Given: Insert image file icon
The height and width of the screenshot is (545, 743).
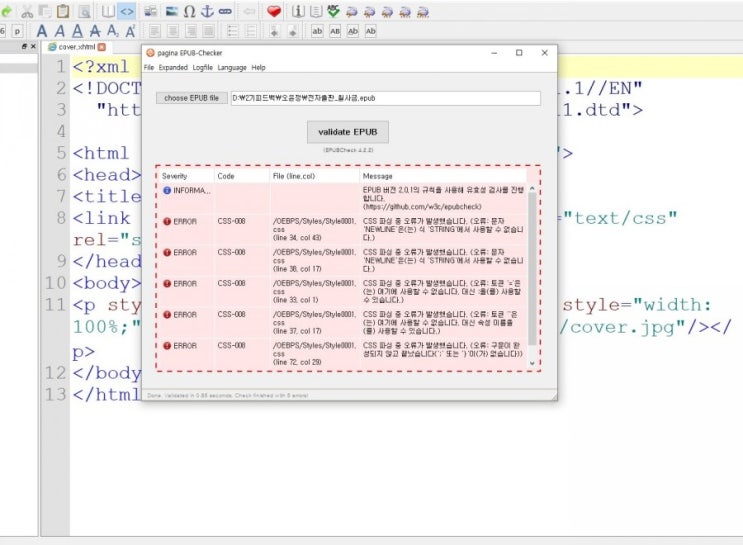Looking at the screenshot, I should pos(172,11).
